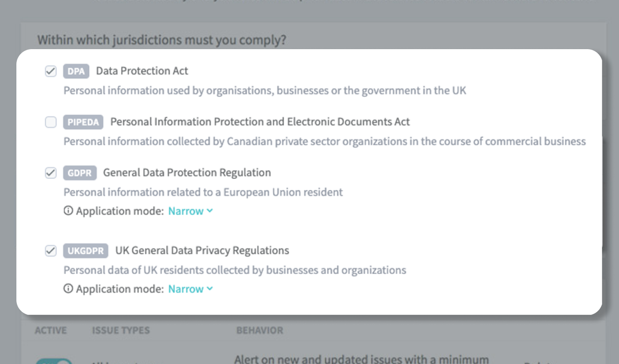
Task: Enable the PIPEDA compliance checkbox
Action: pos(51,122)
